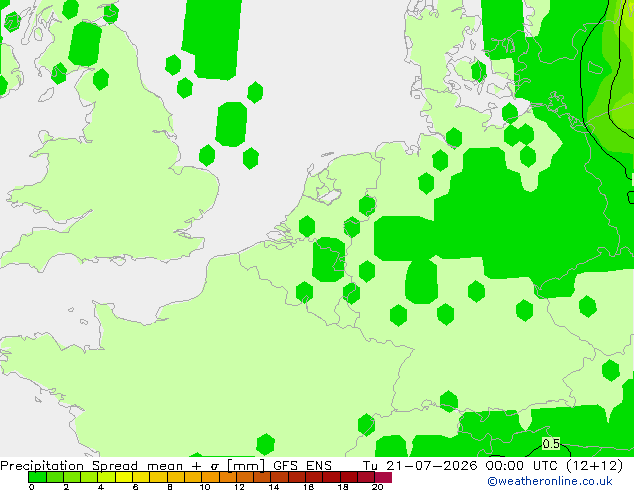
Task: Click the legend value label 14
Action: [x=274, y=487]
